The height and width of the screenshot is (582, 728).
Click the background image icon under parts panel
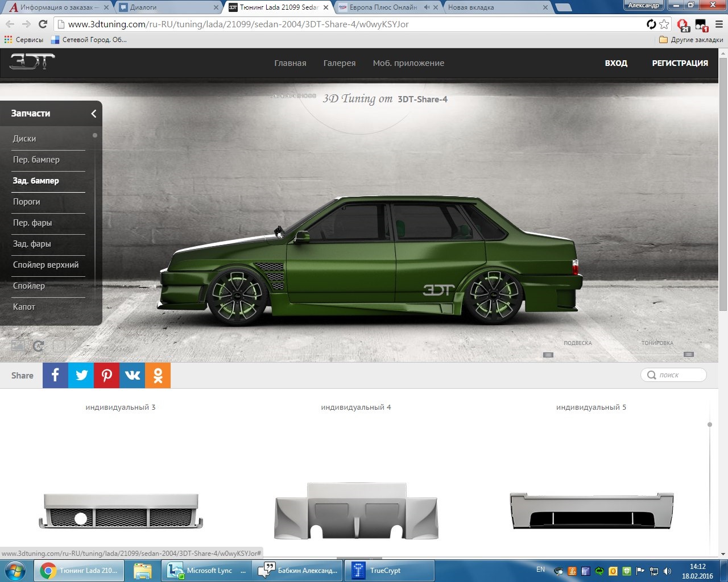tap(18, 346)
